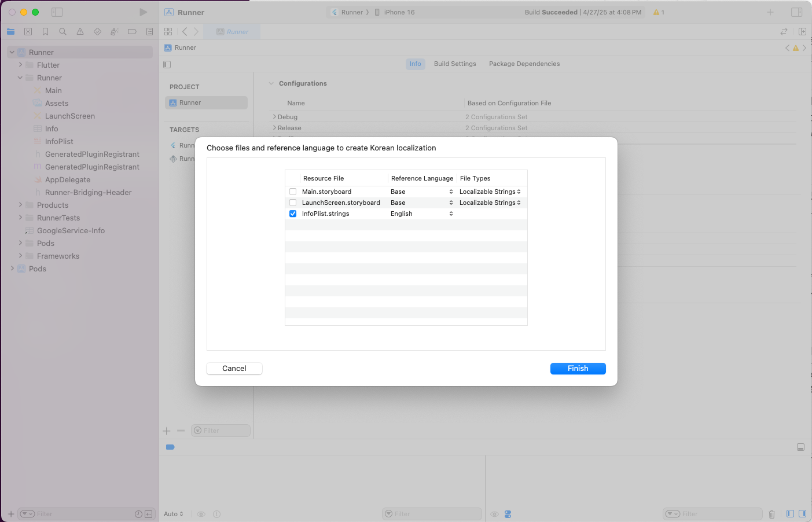The height and width of the screenshot is (522, 812).
Task: Toggle the console eye quick look icon
Action: click(495, 514)
